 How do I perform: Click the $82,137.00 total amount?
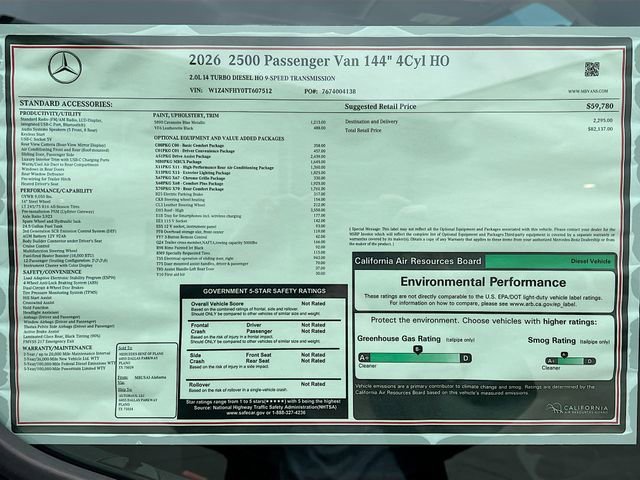click(x=600, y=129)
